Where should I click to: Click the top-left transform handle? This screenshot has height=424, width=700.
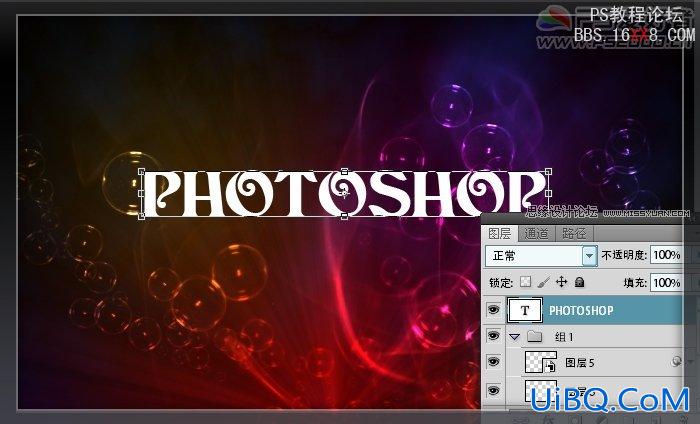[142, 171]
